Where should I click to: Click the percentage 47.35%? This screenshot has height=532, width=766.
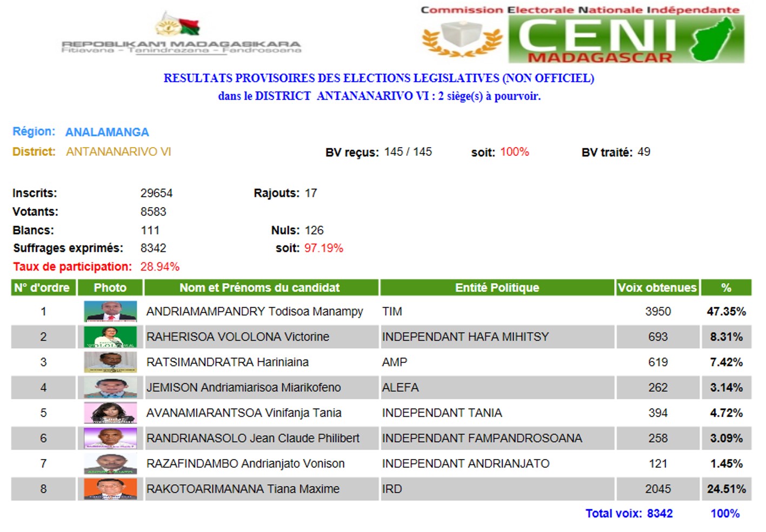click(x=727, y=311)
